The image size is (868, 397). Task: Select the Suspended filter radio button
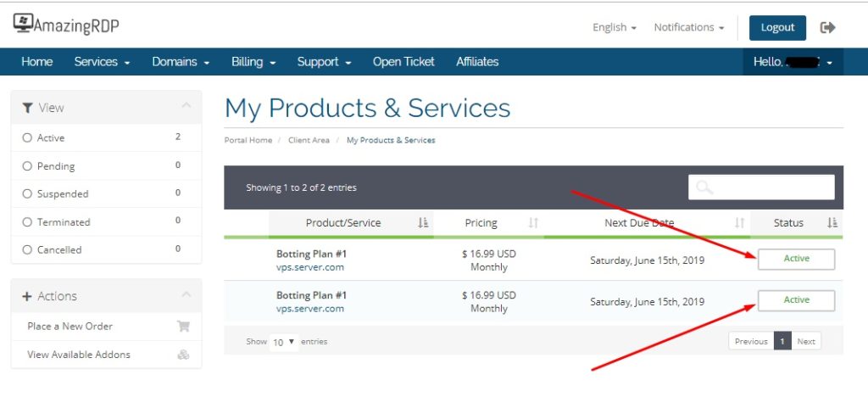(x=27, y=193)
